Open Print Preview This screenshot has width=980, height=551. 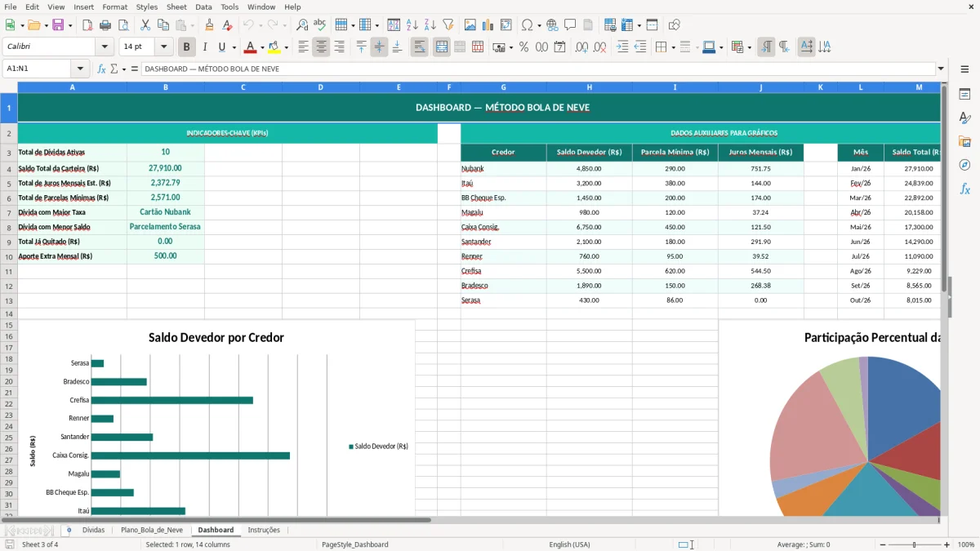[x=122, y=25]
